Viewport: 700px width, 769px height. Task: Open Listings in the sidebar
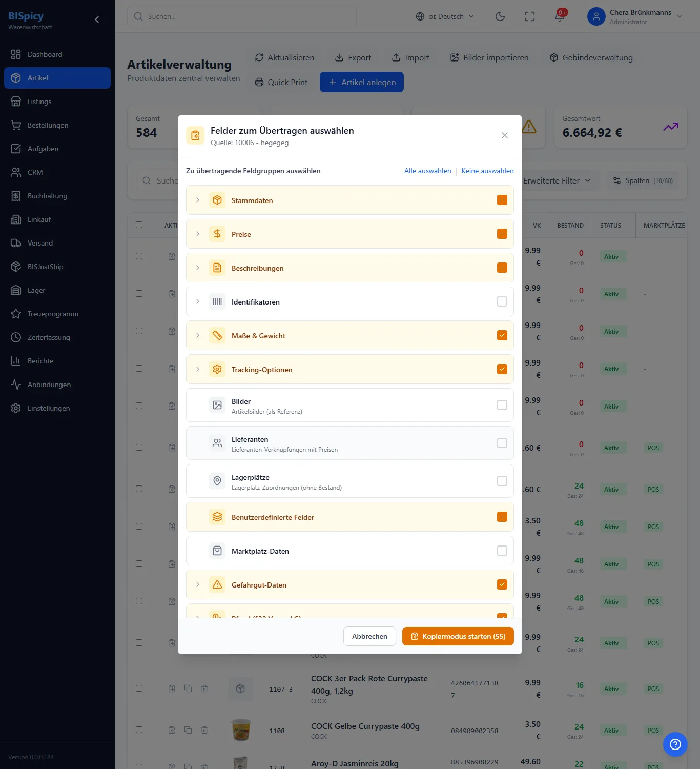(57, 102)
